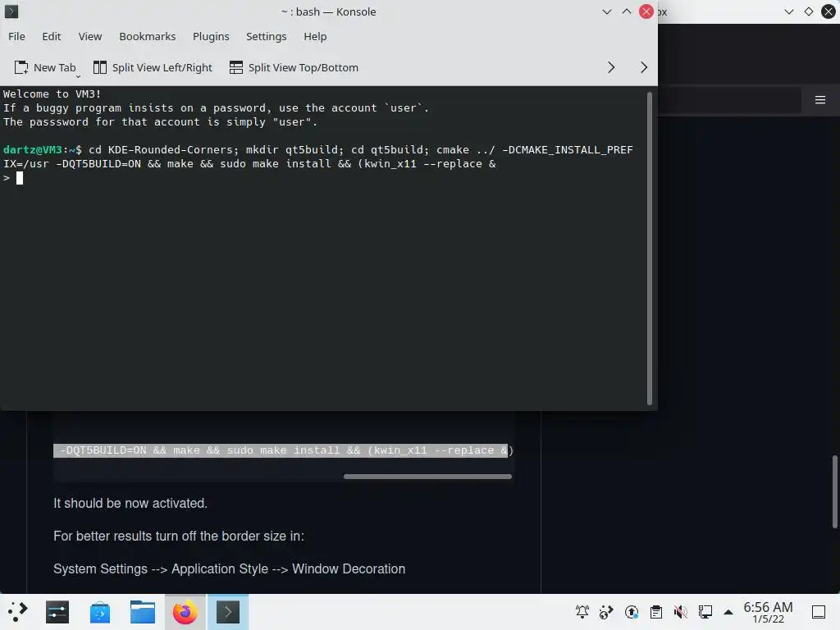Click 'For better results turn off the border size in:'

[x=179, y=536]
